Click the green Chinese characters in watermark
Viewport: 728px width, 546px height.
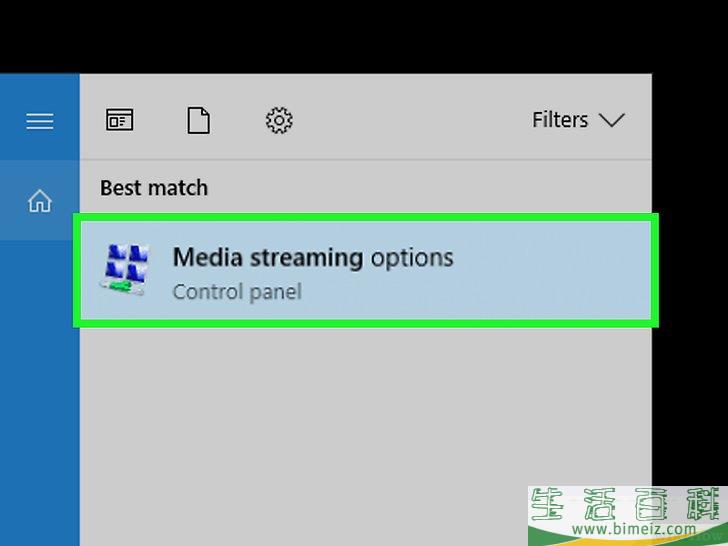pos(628,504)
